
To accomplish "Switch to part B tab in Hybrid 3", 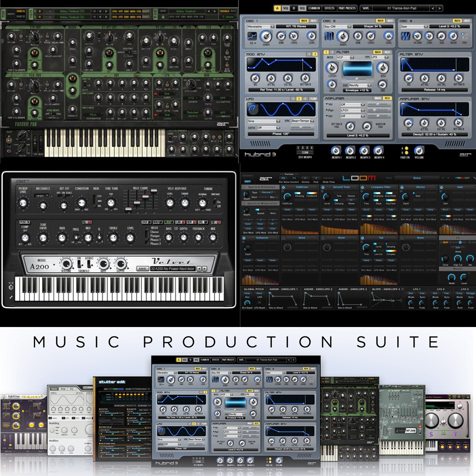I will (294, 8).
